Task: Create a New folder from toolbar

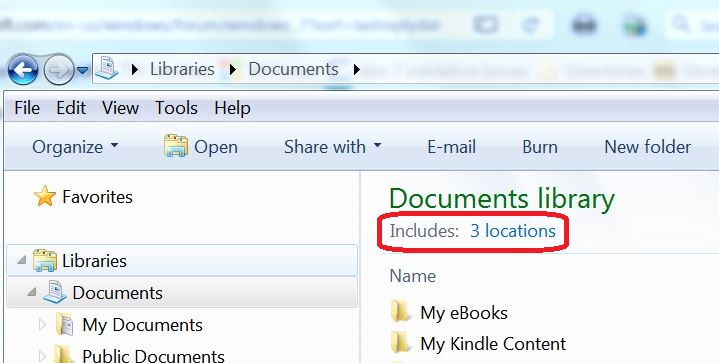Action: coord(647,147)
